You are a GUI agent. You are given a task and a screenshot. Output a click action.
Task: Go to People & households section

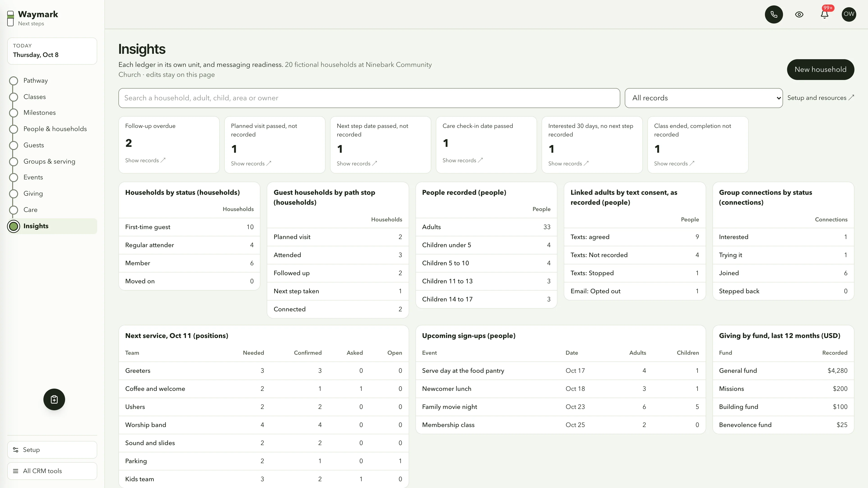[55, 129]
